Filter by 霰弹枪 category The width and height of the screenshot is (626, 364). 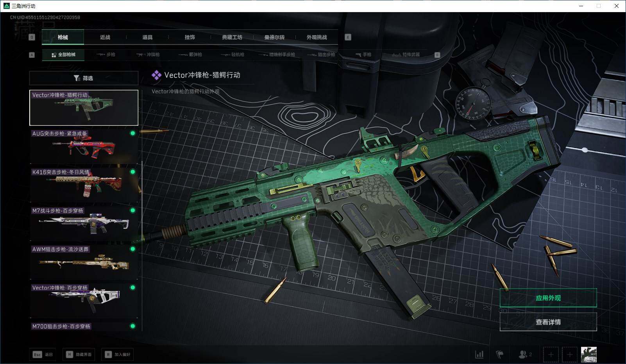(x=190, y=55)
